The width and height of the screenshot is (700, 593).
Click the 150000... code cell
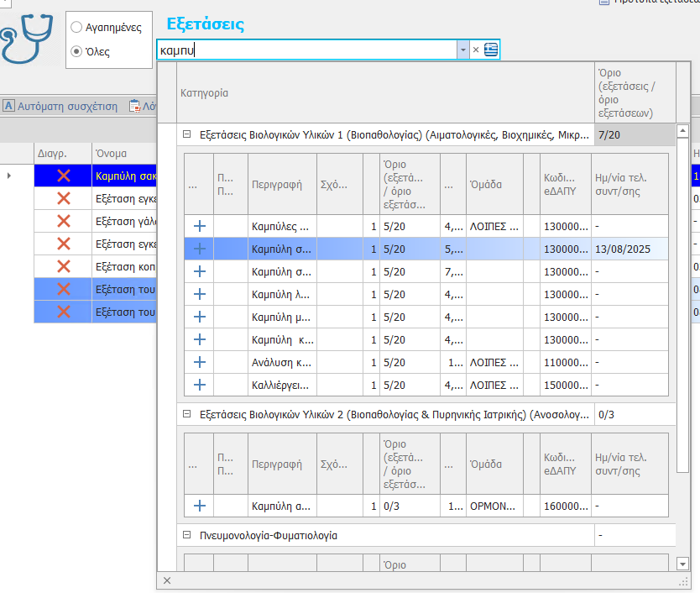[566, 386]
